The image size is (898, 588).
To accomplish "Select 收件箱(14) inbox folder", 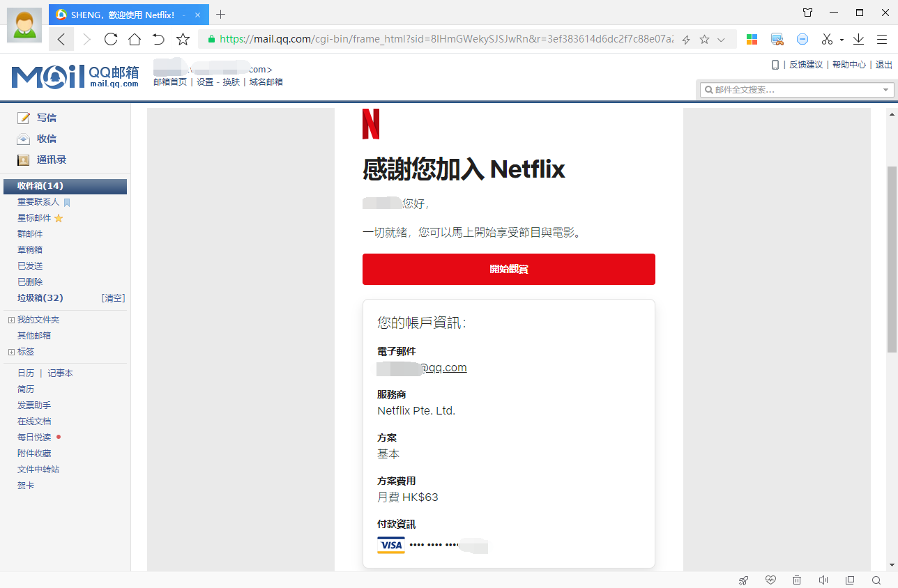I will point(65,186).
